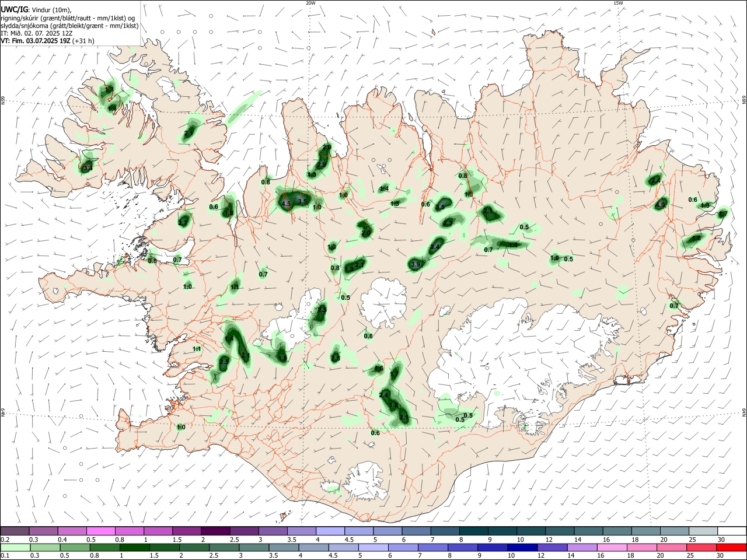747x560 pixels.
Task: Click the 2.5 rainfall value in the southwest
Action: coord(224,362)
